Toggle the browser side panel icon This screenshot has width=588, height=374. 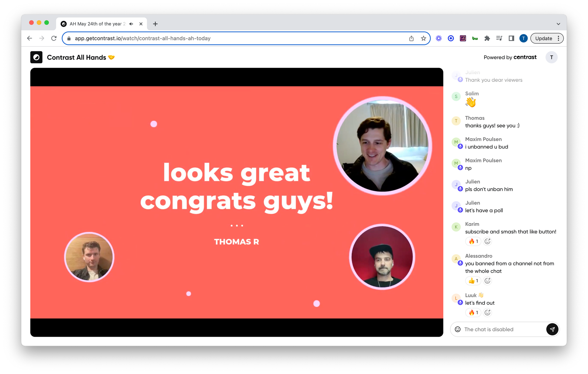[511, 38]
